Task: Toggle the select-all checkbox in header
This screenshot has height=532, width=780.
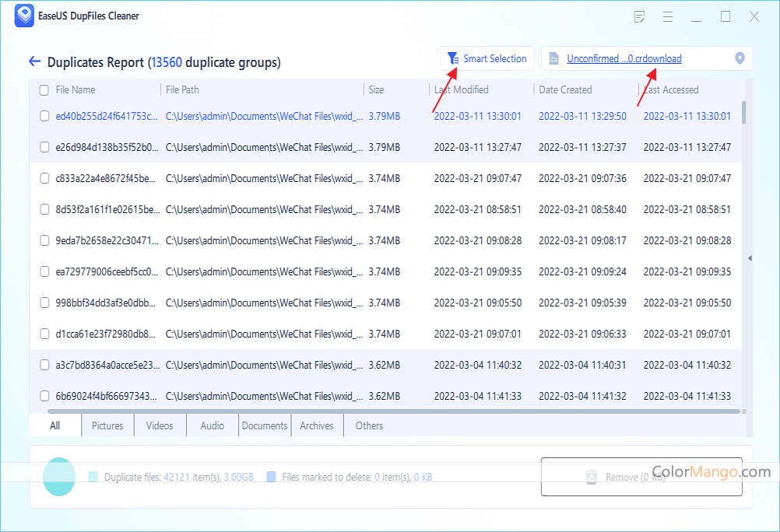Action: click(x=44, y=90)
